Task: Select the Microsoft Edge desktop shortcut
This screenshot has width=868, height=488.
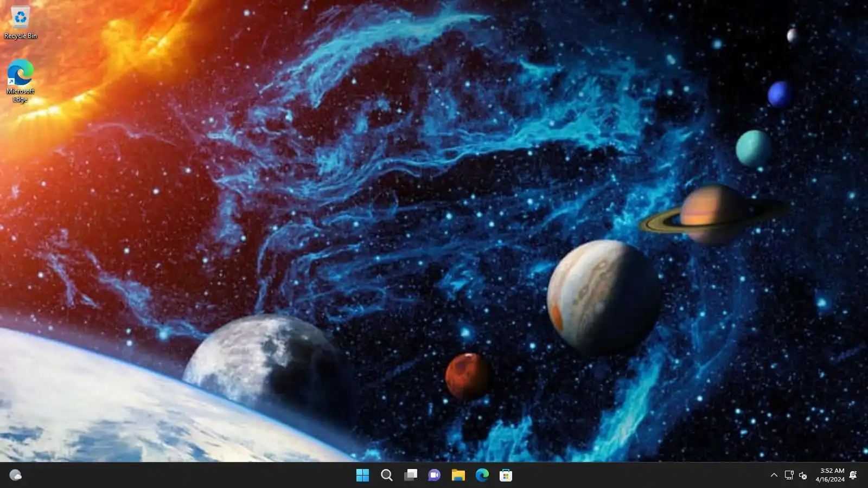Action: point(21,81)
